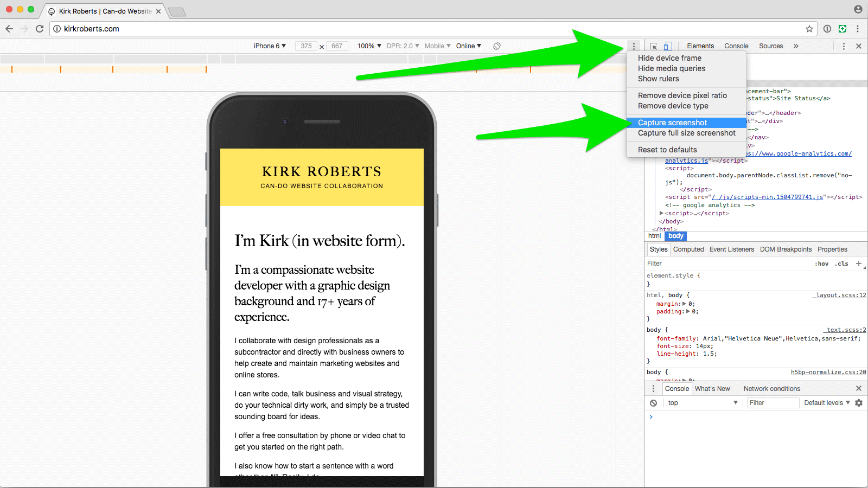
Task: Open the Chrome profile avatar
Action: [x=858, y=9]
